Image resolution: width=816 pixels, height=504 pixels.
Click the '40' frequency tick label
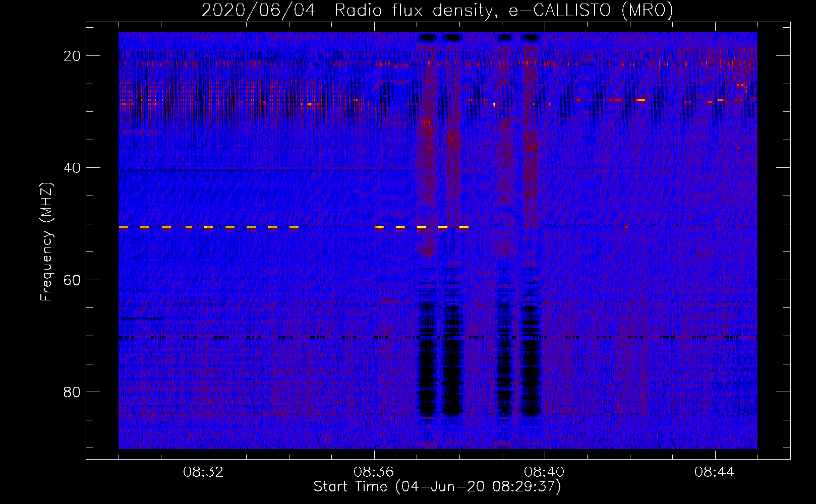point(72,168)
